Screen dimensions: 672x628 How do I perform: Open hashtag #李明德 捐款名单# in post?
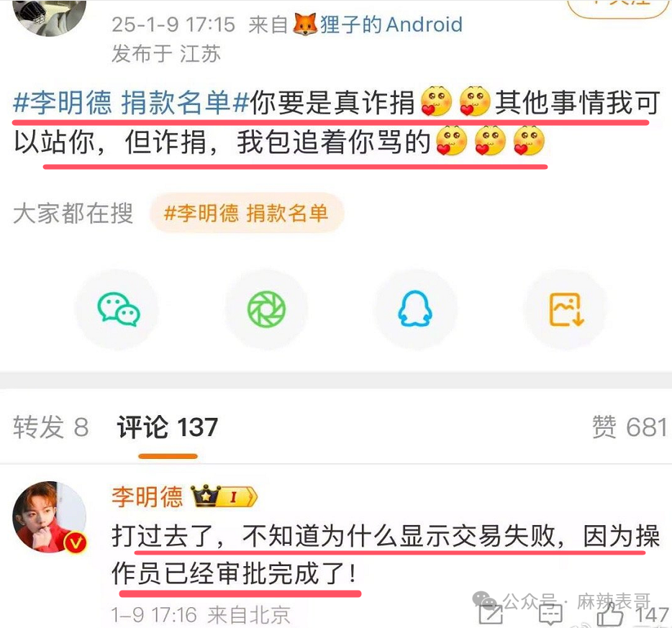click(x=131, y=103)
